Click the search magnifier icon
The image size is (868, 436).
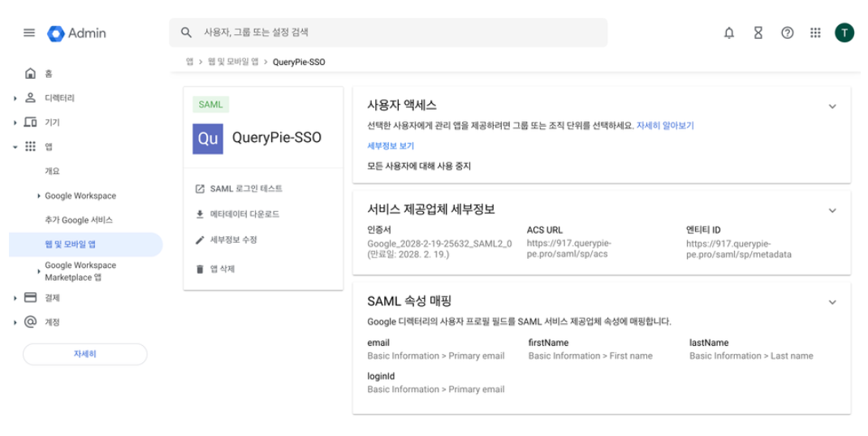pos(186,32)
